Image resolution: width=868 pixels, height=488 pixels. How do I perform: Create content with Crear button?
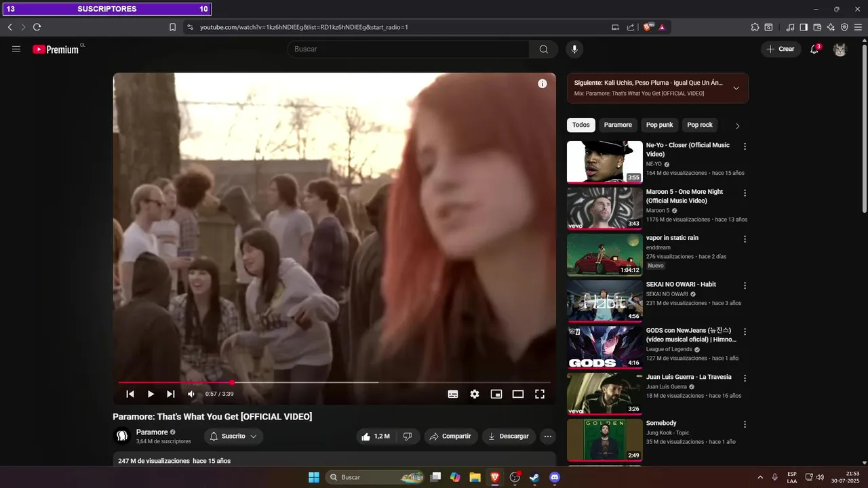pyautogui.click(x=781, y=49)
